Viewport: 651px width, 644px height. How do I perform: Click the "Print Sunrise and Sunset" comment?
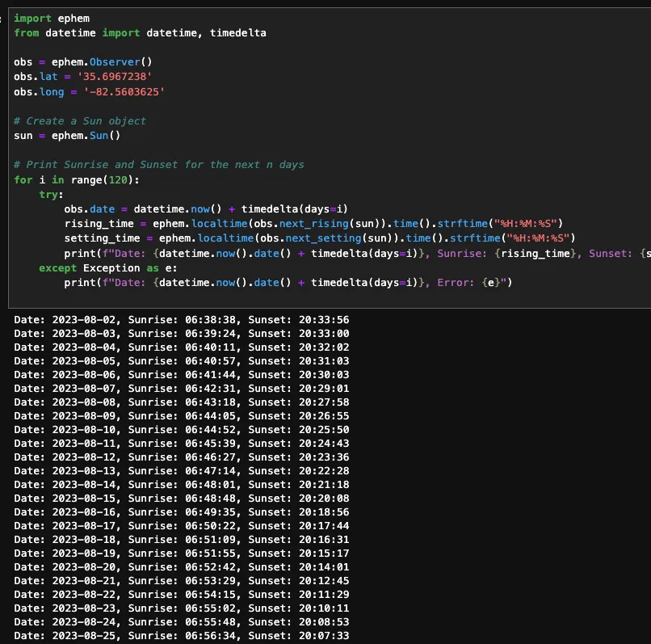pos(158,164)
